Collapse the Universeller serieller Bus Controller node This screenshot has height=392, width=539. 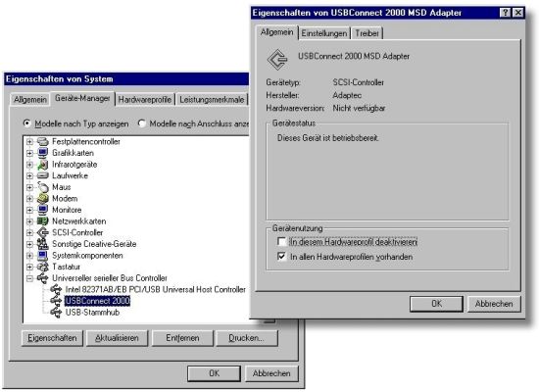click(x=29, y=278)
